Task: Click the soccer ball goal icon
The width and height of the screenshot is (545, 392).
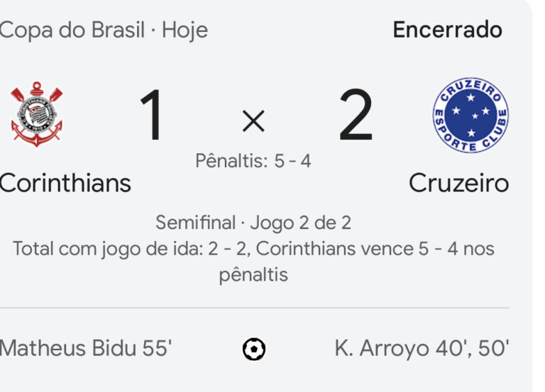Action: pyautogui.click(x=253, y=349)
